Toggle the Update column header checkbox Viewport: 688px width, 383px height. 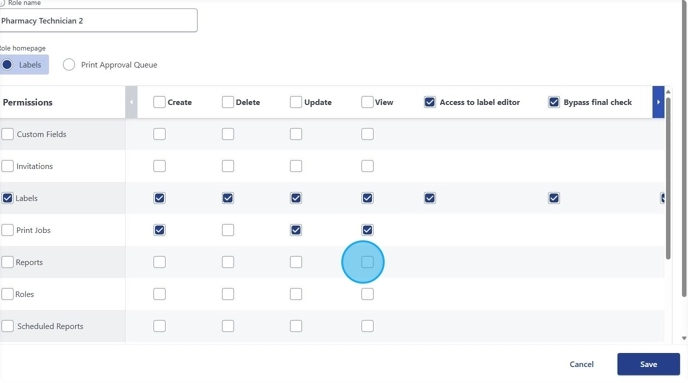click(x=296, y=102)
